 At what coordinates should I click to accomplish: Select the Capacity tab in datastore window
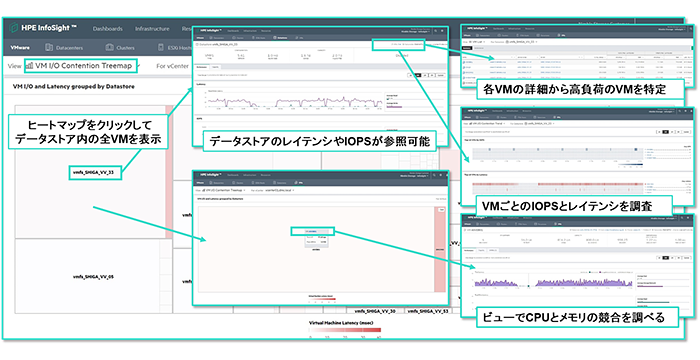216,67
